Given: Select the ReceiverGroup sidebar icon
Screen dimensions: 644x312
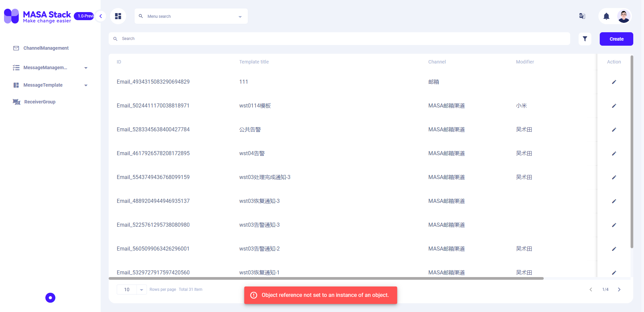Looking at the screenshot, I should [16, 102].
